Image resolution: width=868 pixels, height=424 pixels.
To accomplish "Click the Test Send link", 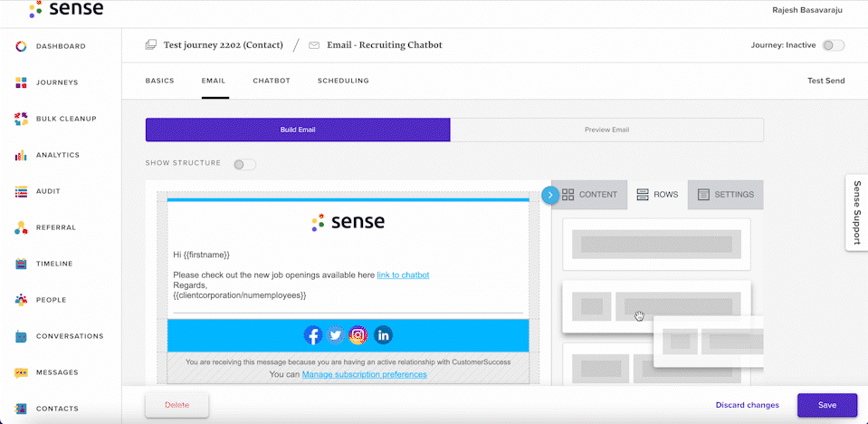I will click(x=826, y=81).
